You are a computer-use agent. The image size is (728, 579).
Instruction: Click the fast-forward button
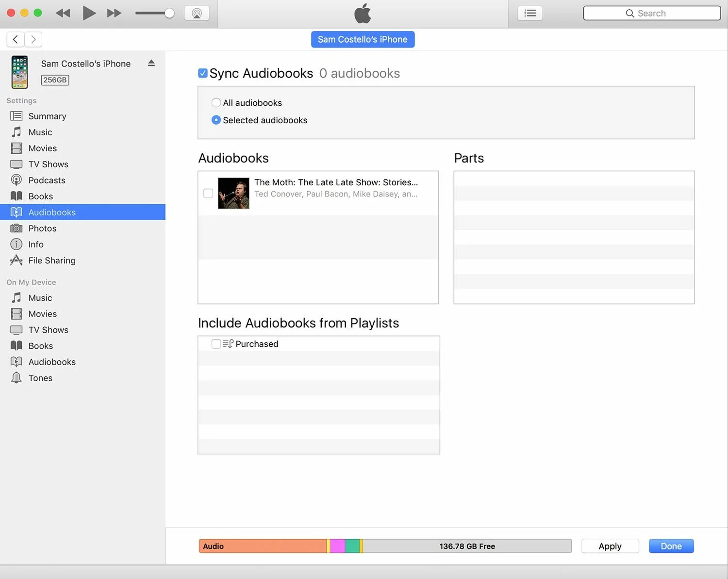pos(114,13)
